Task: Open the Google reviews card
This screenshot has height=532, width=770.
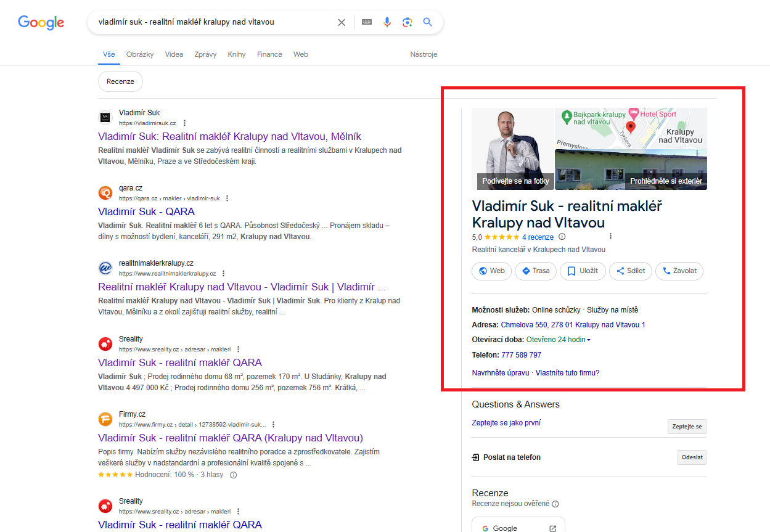Action: pos(518,525)
